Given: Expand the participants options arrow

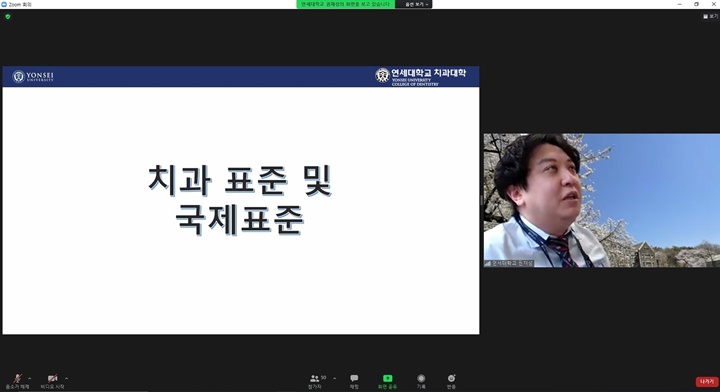Looking at the screenshot, I should [x=334, y=379].
